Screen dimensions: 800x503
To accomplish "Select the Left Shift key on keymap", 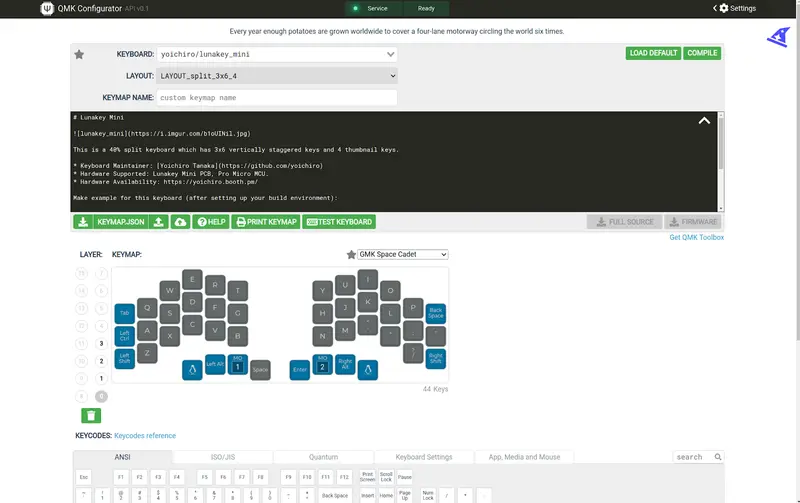I will pos(124,358).
